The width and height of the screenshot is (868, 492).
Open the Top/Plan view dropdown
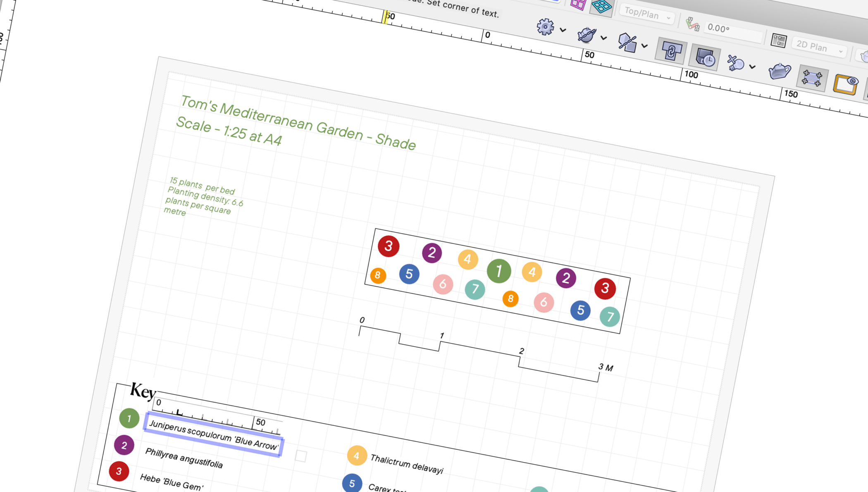click(x=647, y=14)
